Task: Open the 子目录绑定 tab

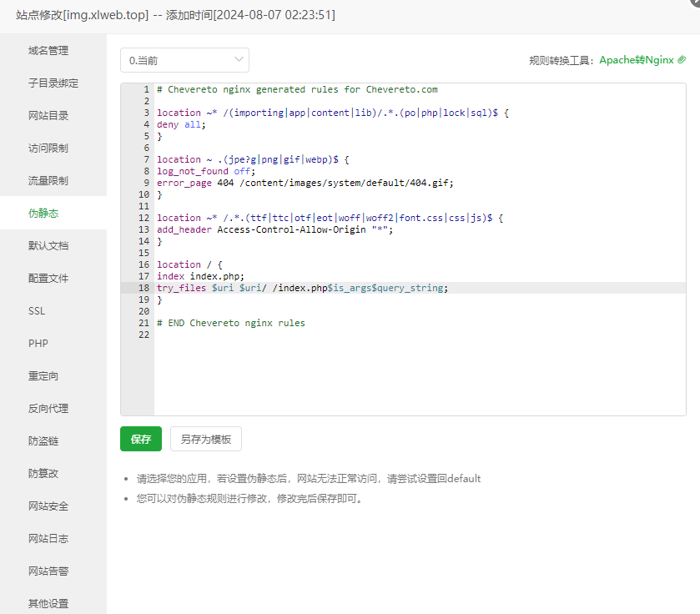Action: [x=53, y=83]
